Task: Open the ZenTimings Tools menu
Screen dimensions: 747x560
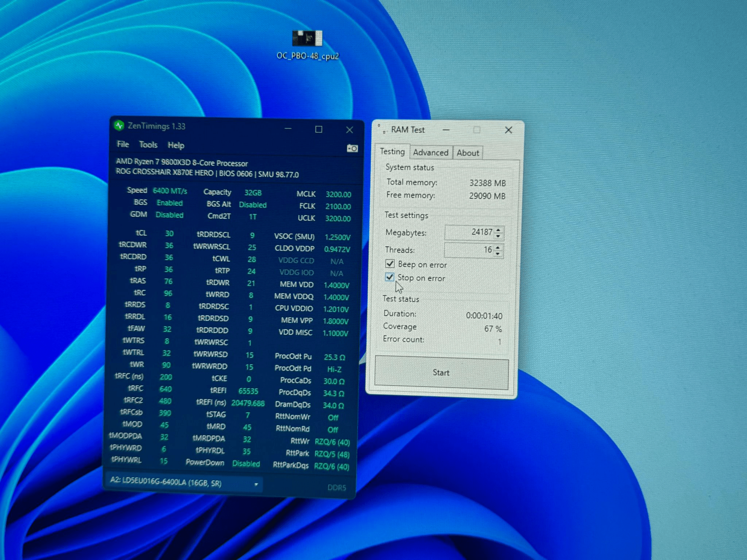Action: click(148, 145)
